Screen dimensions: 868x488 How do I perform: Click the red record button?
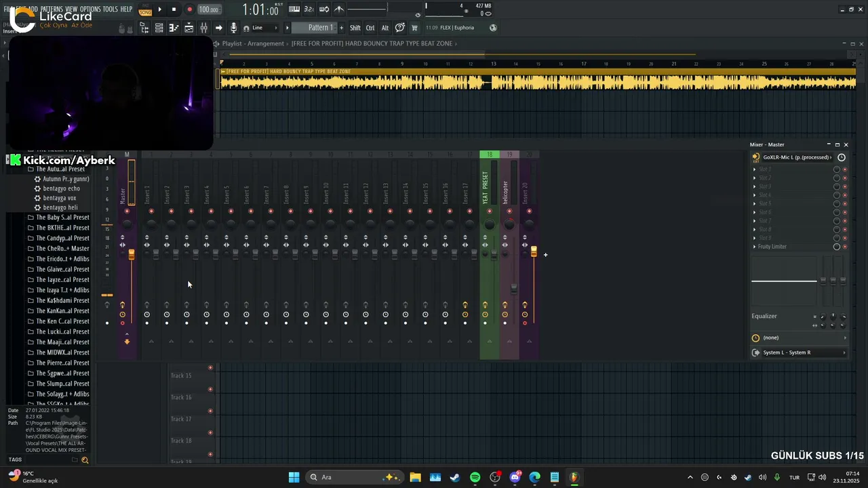click(x=189, y=9)
